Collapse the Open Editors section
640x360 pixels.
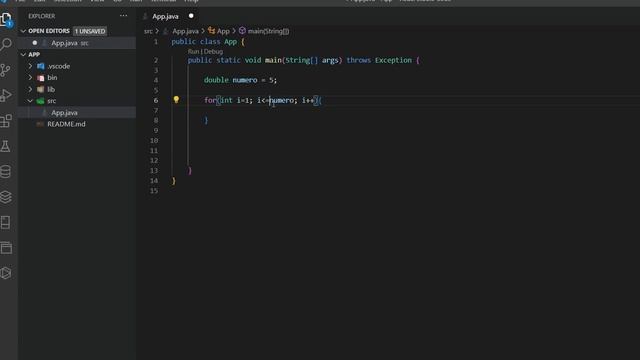tap(23, 31)
